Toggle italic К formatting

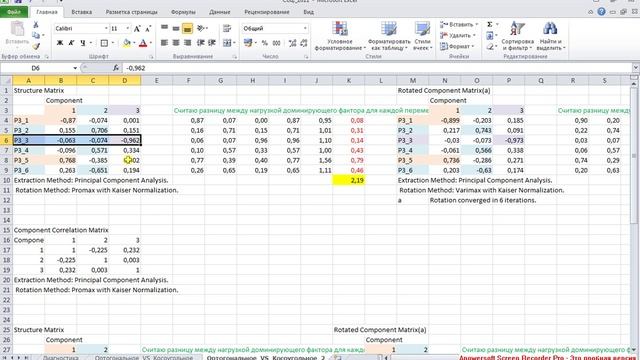(x=71, y=43)
